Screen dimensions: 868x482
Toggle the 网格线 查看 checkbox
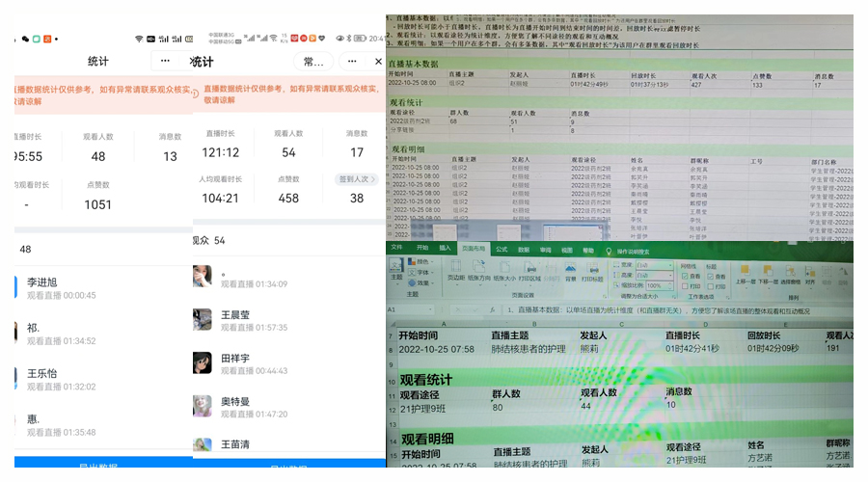(x=685, y=276)
